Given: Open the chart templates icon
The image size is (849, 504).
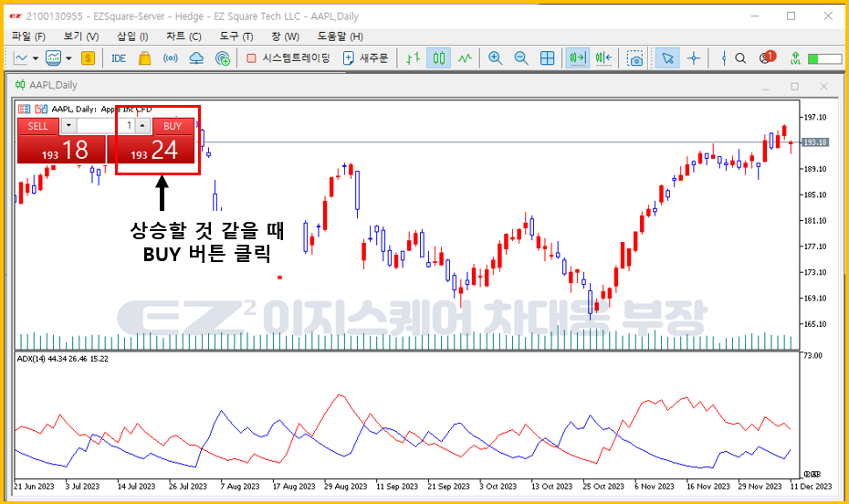Looking at the screenshot, I should (54, 58).
